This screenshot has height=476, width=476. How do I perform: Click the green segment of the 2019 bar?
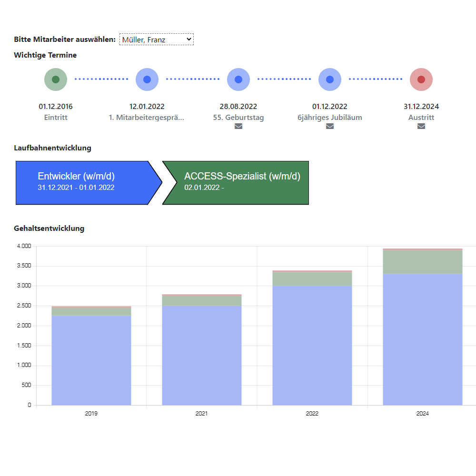tap(91, 312)
